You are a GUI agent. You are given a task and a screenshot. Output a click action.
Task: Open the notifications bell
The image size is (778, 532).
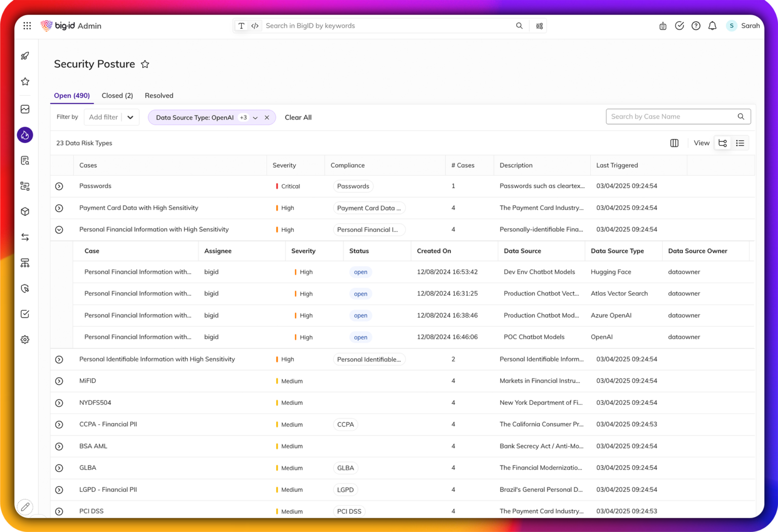tap(712, 26)
